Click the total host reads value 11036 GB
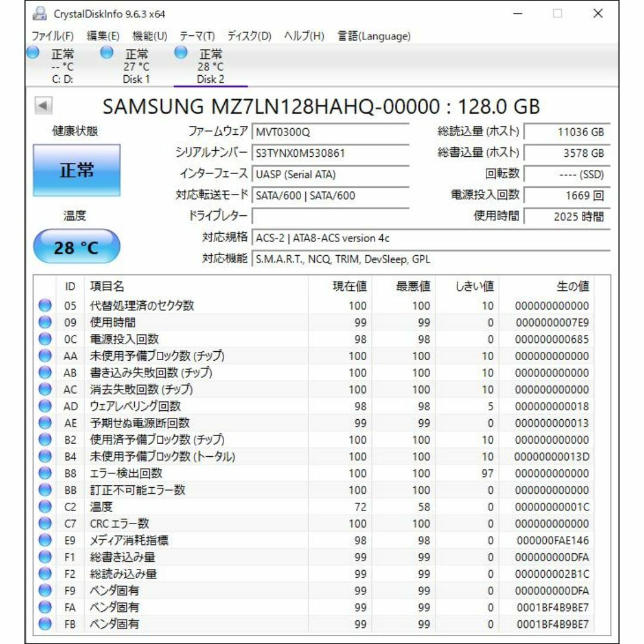 pyautogui.click(x=567, y=132)
